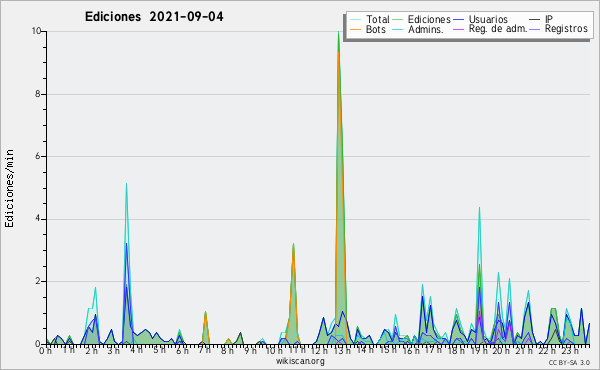The image size is (600, 370).
Task: Click the y-axis value "8"
Action: point(38,94)
